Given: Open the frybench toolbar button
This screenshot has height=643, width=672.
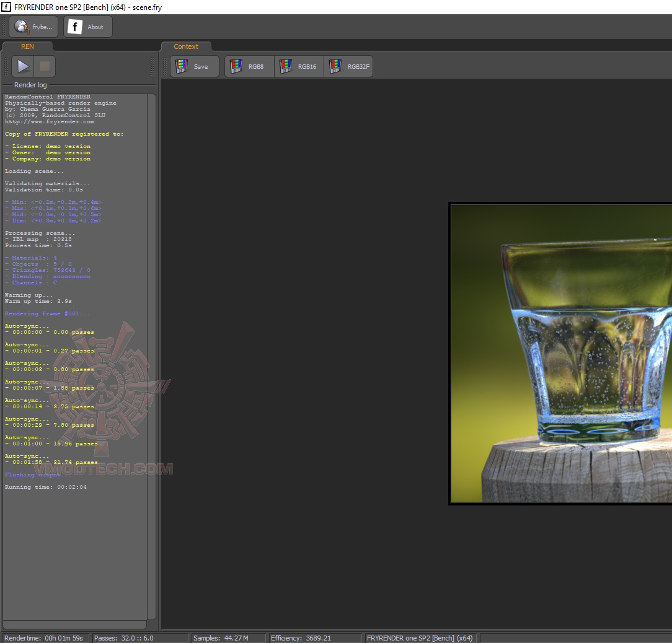Looking at the screenshot, I should click(x=33, y=27).
